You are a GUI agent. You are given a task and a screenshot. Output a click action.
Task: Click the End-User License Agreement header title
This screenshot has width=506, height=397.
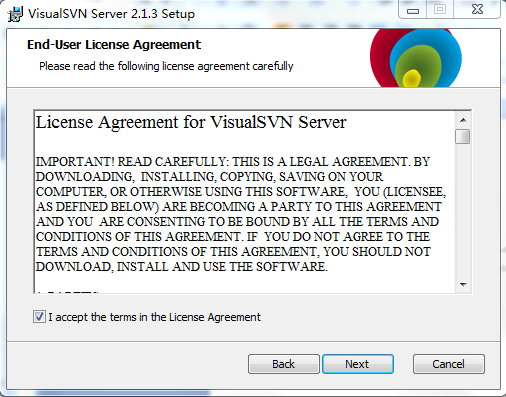[x=114, y=45]
